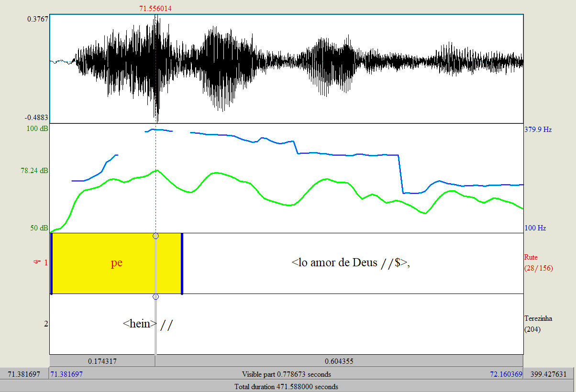
Task: Click the -0.4883 waveform amplitude label
Action: point(37,118)
